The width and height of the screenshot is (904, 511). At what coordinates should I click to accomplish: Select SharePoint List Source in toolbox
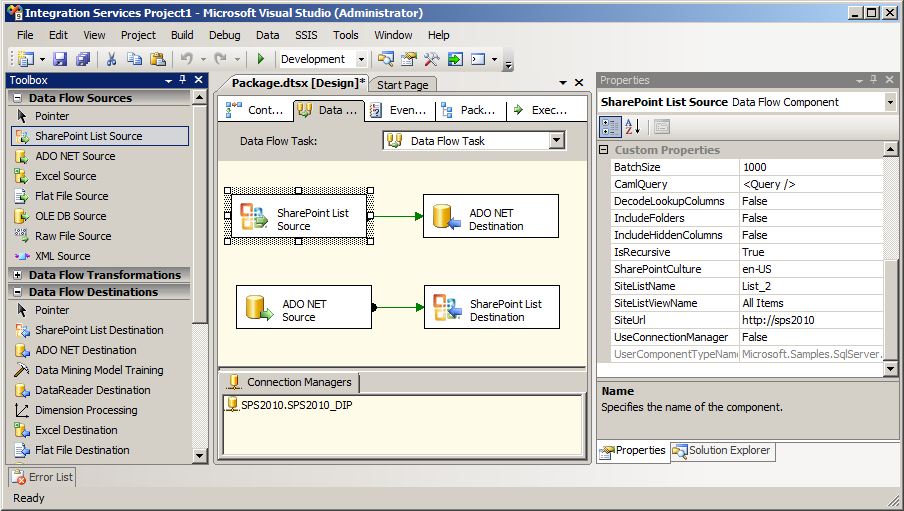coord(100,136)
